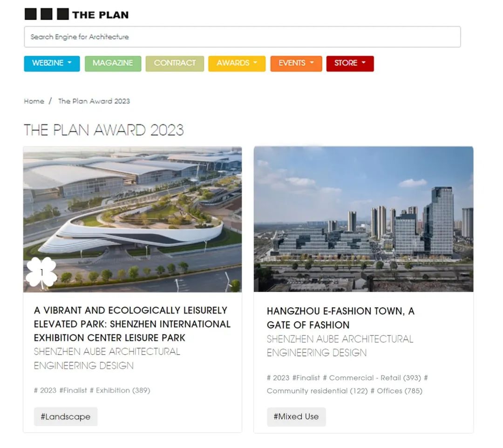The width and height of the screenshot is (503, 448).
Task: Click the Search Engine for Architecture field
Action: 242,37
